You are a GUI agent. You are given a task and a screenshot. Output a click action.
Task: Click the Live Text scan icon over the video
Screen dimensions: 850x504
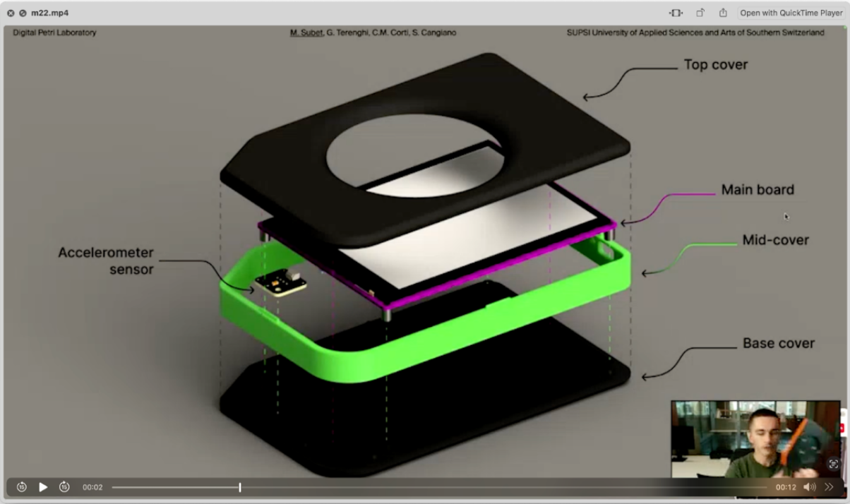834,464
